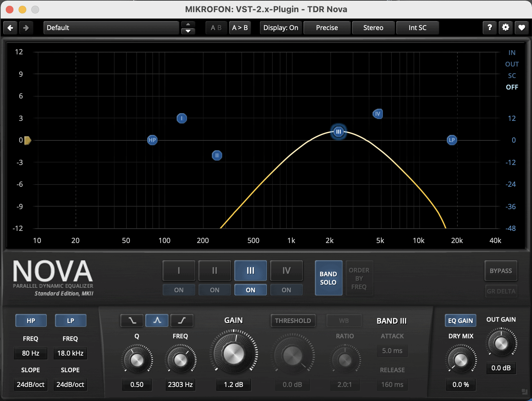
Task: Open the help question mark icon
Action: (x=490, y=28)
